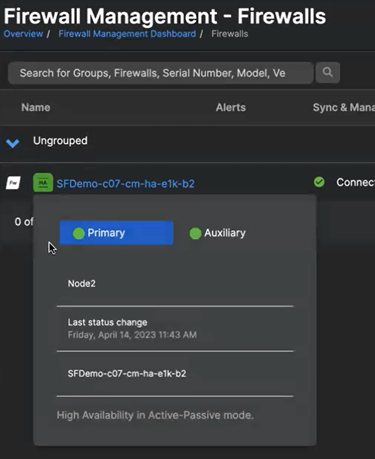Click the SFDemo-c07-cm-ha-e1k-b2 text inside popup
375x459 pixels.
127,373
